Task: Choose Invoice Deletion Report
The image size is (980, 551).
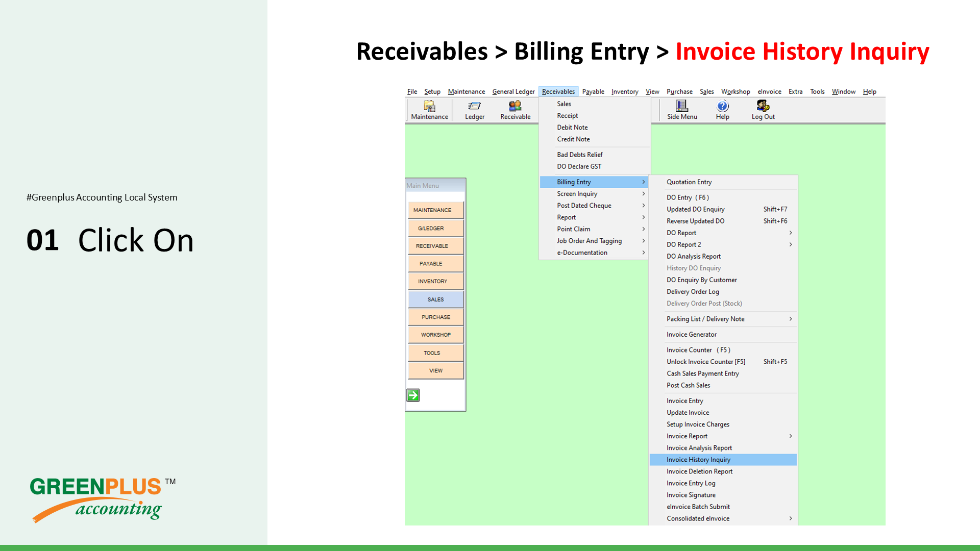Action: tap(723, 471)
